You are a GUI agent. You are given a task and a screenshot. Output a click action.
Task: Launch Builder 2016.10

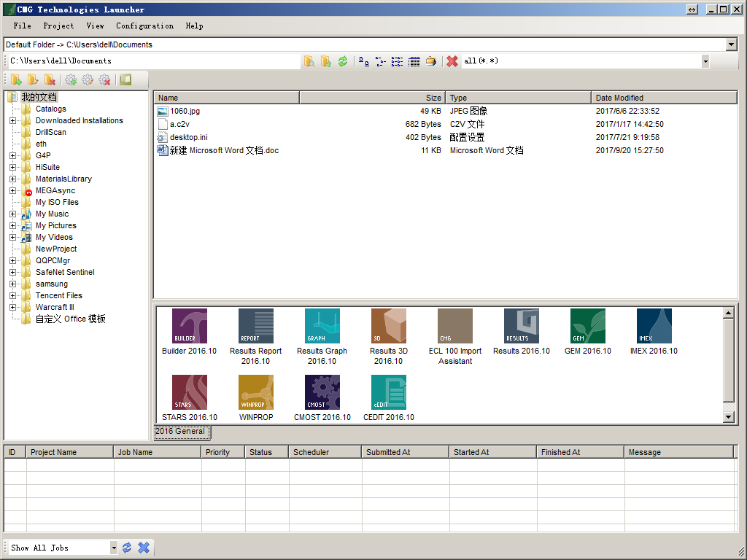tap(189, 326)
